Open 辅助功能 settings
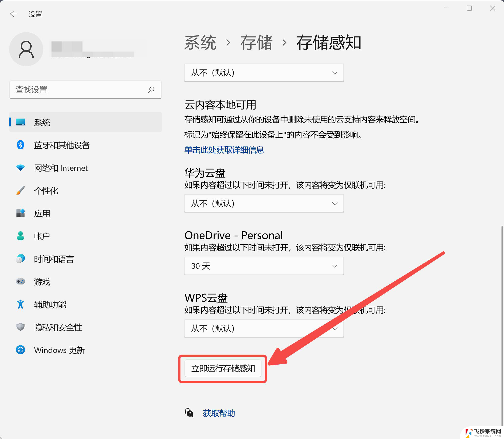The width and height of the screenshot is (504, 439). click(86, 304)
